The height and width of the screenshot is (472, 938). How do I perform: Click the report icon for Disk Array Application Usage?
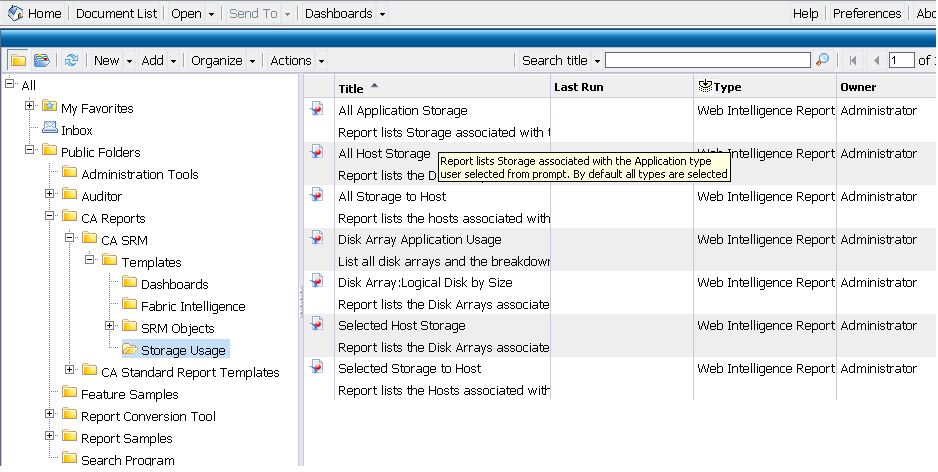pos(317,239)
